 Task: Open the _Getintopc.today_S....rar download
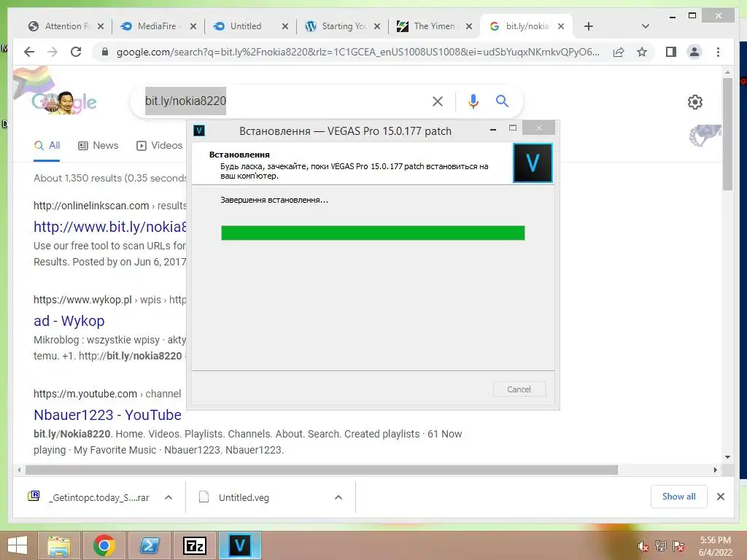click(88, 497)
